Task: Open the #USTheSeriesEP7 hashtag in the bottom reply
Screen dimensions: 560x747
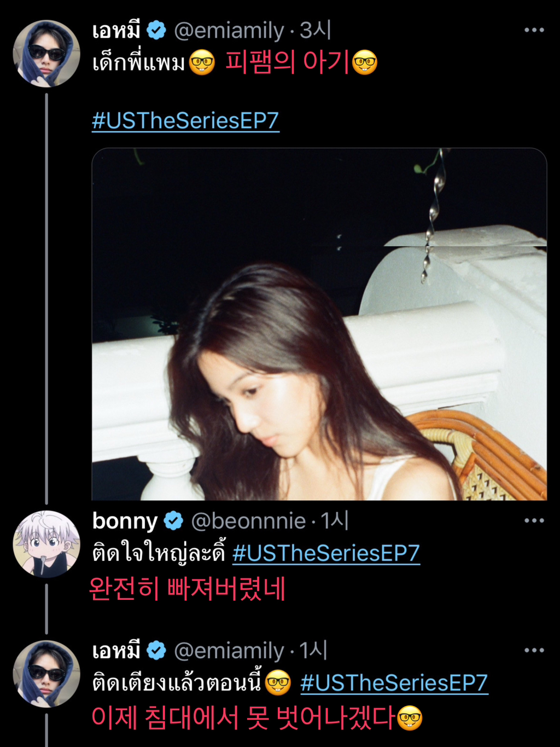Action: [x=394, y=683]
